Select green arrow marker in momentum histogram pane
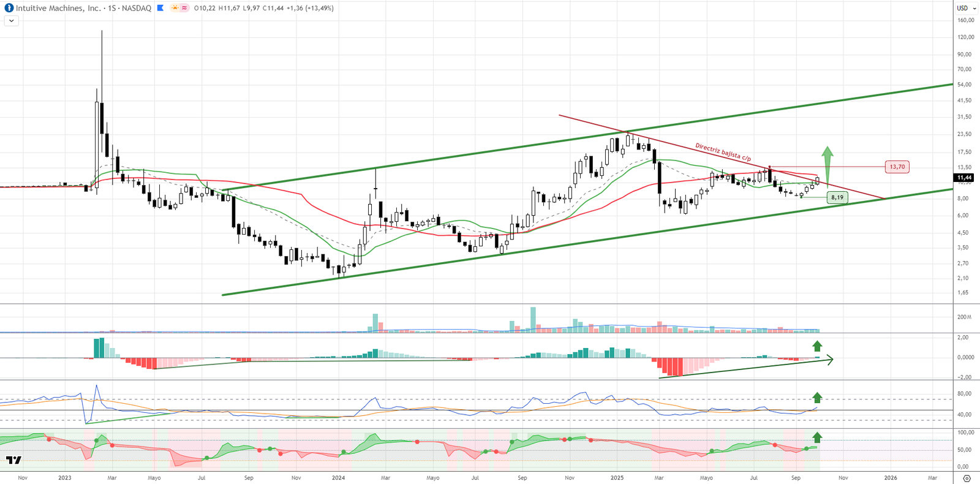 pos(817,346)
